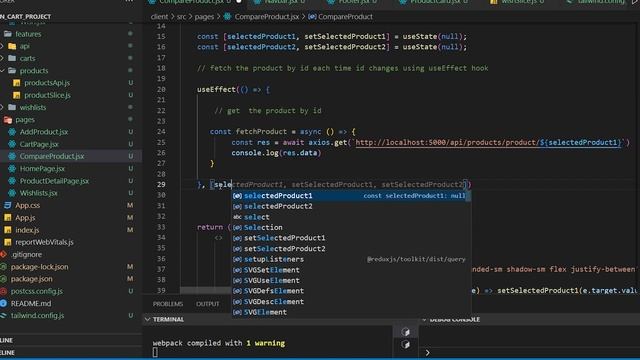Open CartPage.jsx file
This screenshot has height=360, width=640.
point(39,144)
